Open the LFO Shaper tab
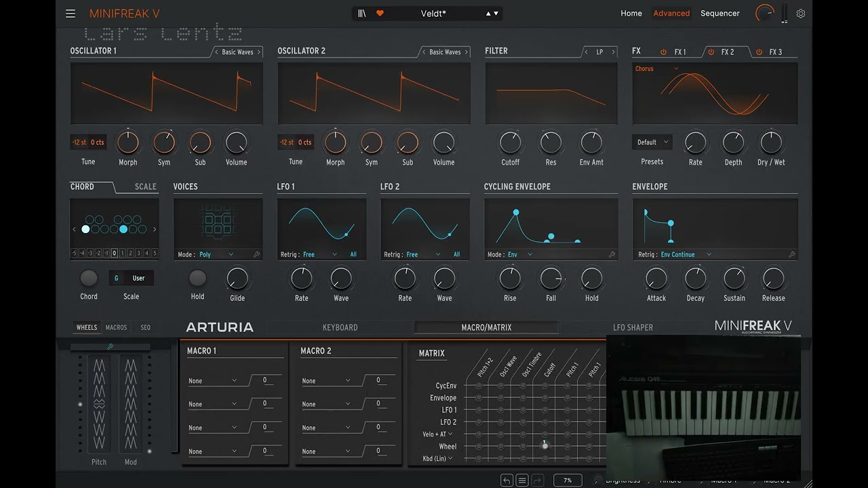The height and width of the screenshot is (488, 868). tap(633, 327)
